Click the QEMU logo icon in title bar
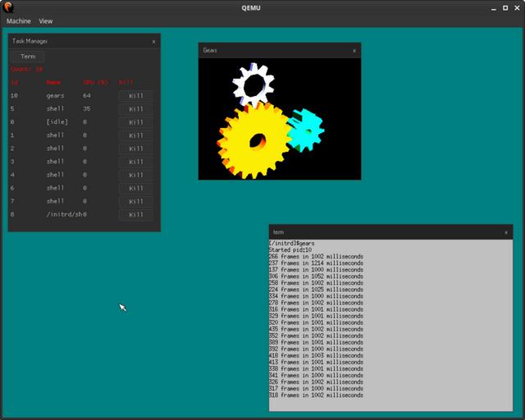Viewport: 525px width, 420px height. [8, 7]
